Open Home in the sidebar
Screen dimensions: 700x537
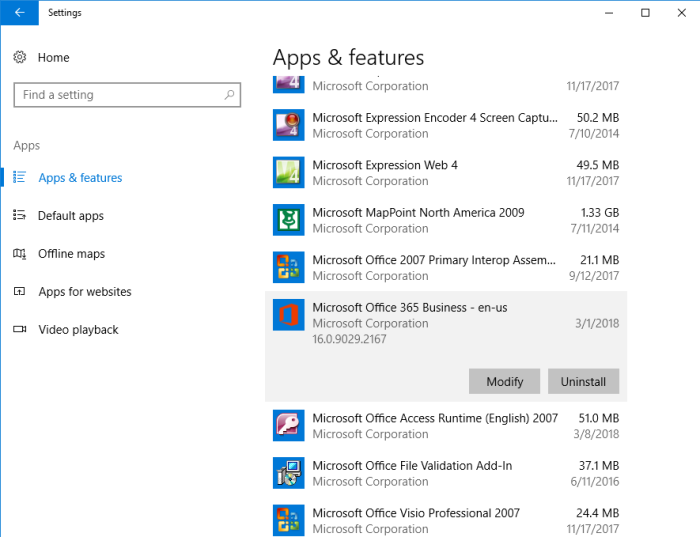point(53,58)
